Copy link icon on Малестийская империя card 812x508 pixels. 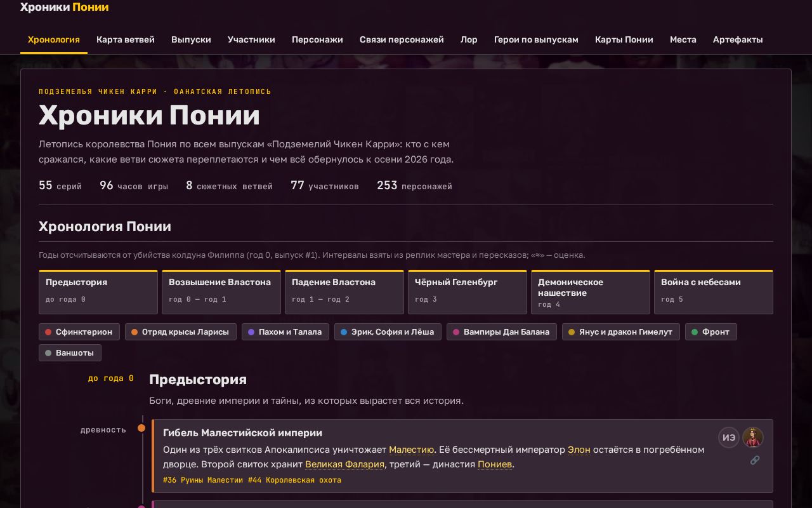(x=755, y=460)
